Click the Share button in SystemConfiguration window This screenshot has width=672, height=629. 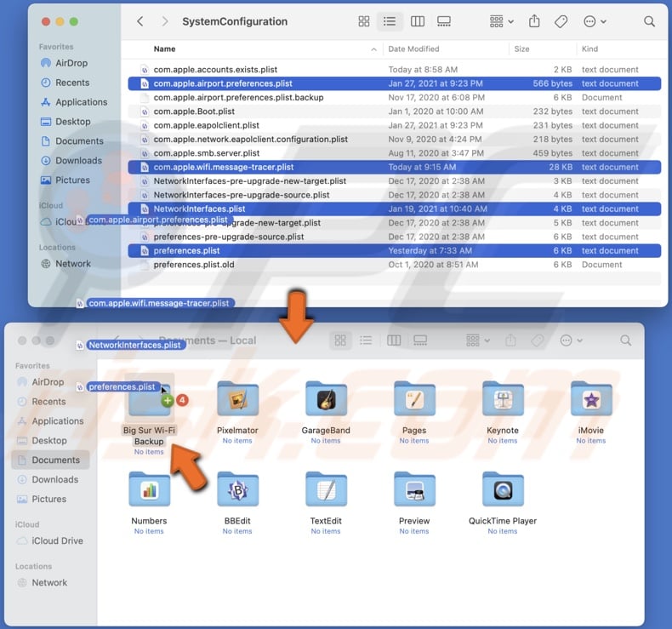[534, 21]
